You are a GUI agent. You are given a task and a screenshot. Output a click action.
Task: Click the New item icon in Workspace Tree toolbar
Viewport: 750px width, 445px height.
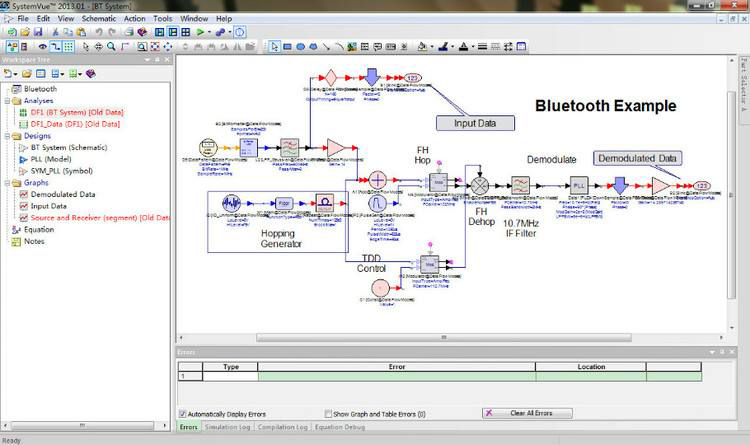[7, 73]
